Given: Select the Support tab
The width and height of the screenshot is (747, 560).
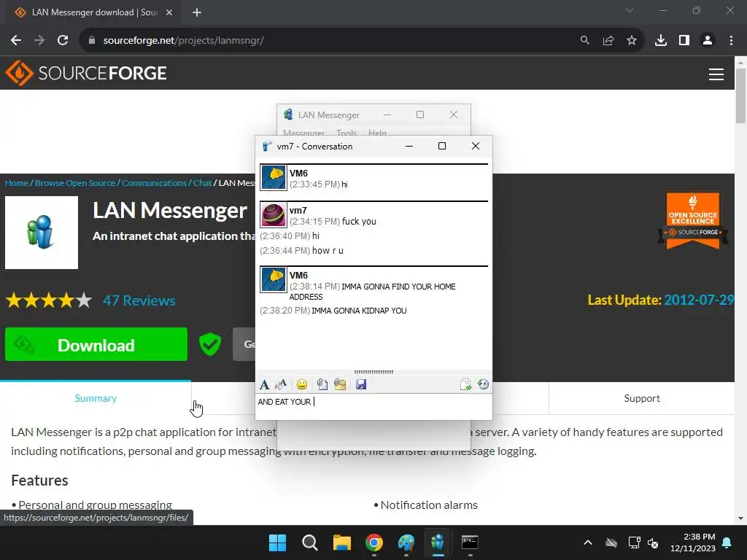Looking at the screenshot, I should [x=642, y=398].
